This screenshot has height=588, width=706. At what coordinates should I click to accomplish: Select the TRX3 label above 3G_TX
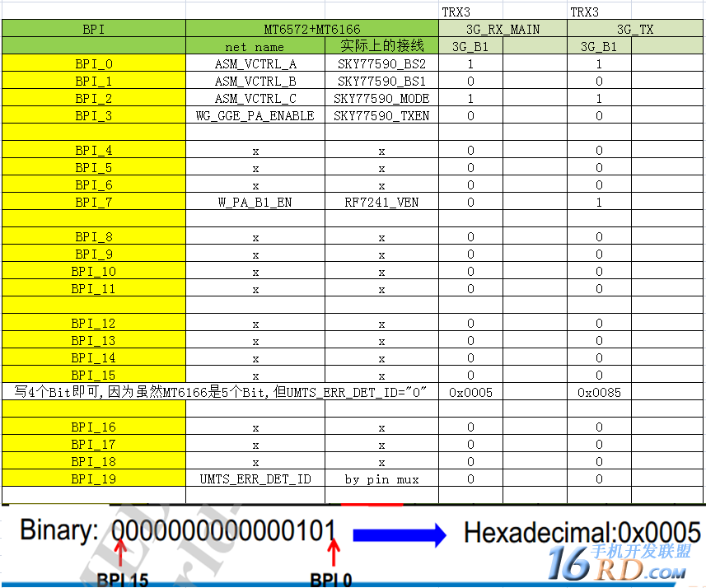(584, 12)
